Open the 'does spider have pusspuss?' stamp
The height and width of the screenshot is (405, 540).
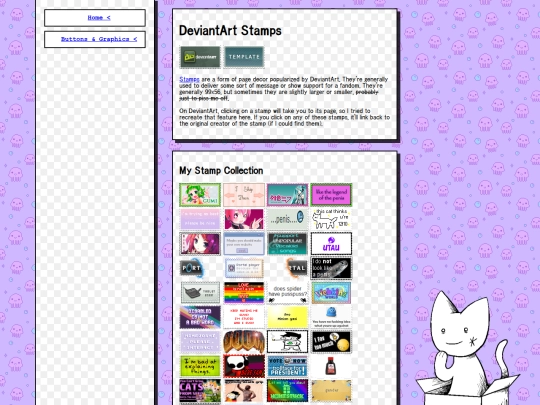click(288, 293)
